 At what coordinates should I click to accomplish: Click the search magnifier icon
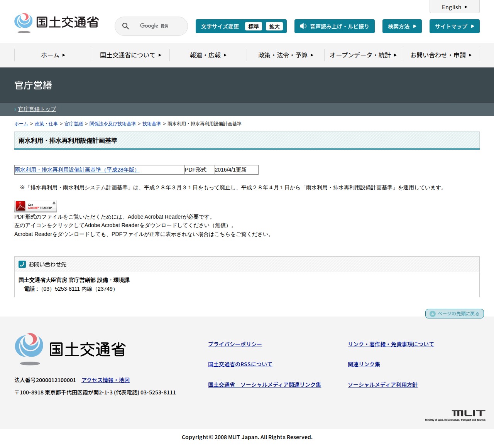tap(125, 26)
